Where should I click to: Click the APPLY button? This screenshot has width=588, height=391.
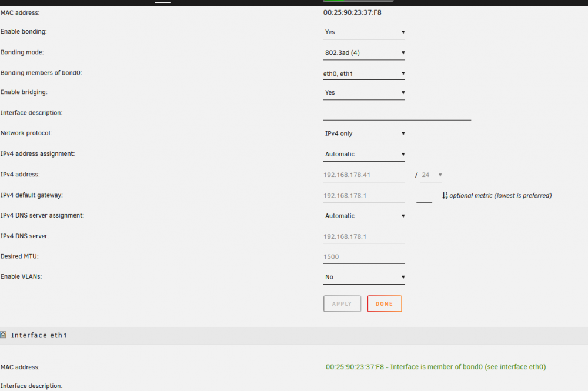pos(342,303)
